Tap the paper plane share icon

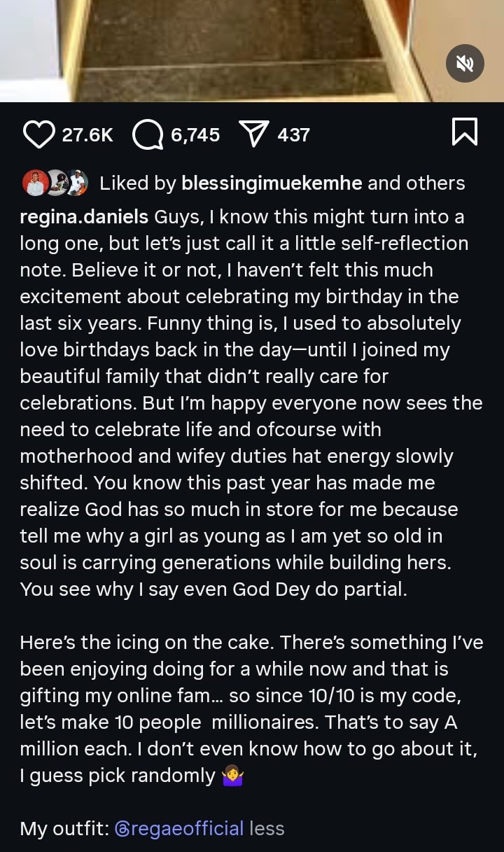[253, 134]
